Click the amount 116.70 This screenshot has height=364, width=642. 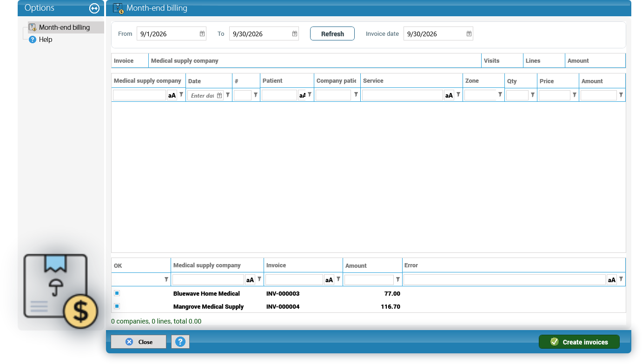pos(390,306)
